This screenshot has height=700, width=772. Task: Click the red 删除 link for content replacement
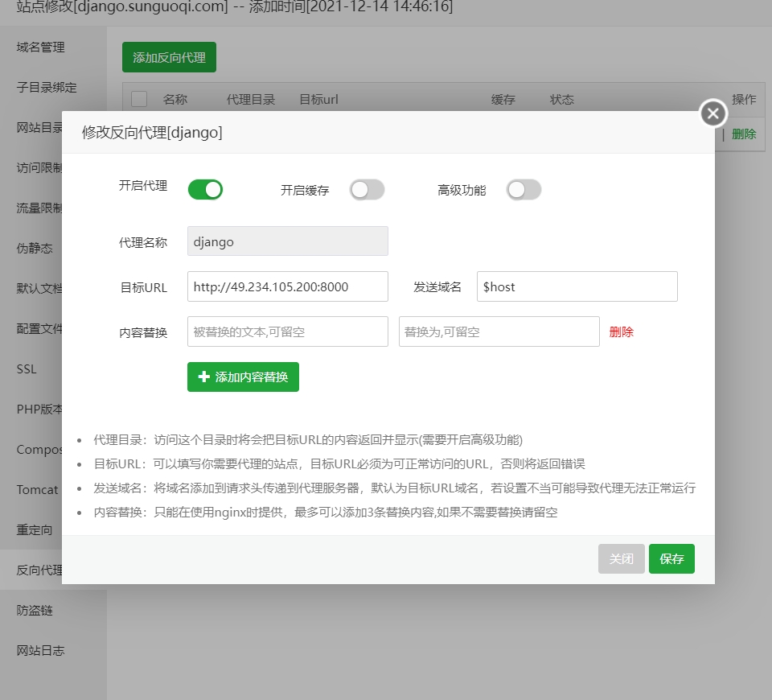tap(622, 332)
